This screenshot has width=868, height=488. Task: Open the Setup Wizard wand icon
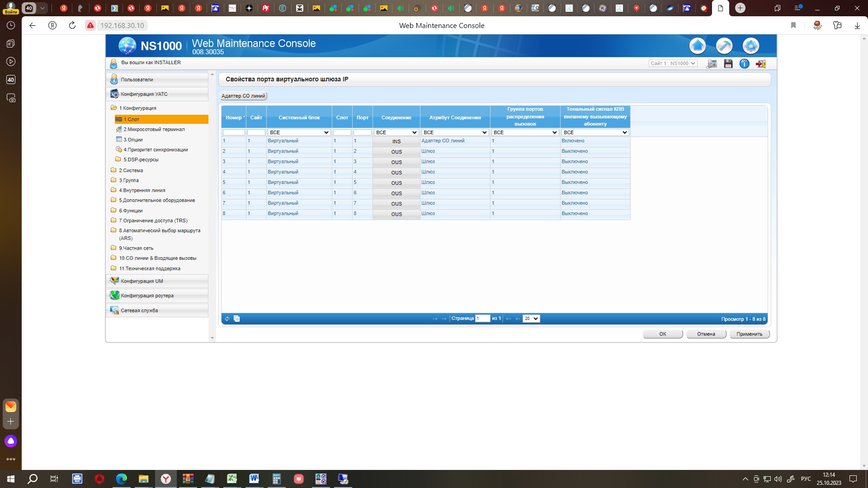tap(724, 46)
